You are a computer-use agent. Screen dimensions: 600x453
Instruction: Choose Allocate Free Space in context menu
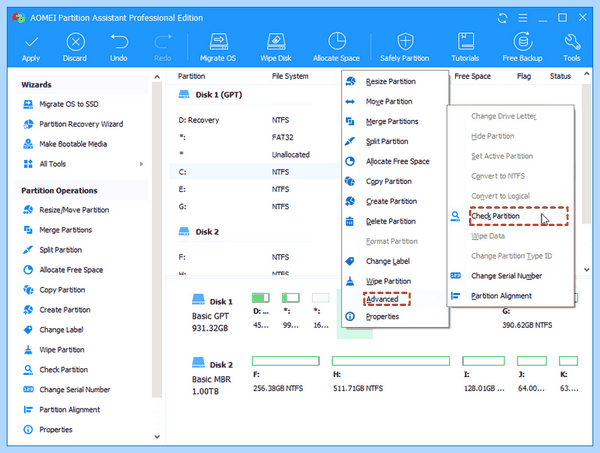coord(395,161)
